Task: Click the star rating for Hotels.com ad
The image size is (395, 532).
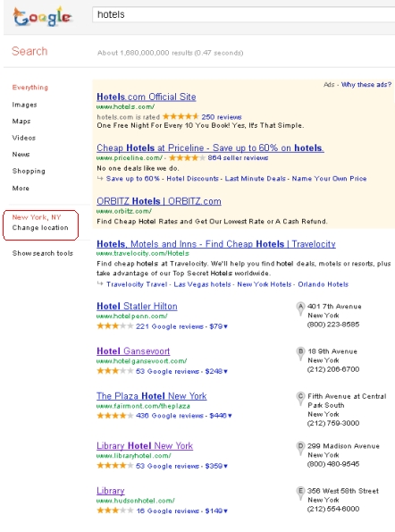Action: [181, 116]
